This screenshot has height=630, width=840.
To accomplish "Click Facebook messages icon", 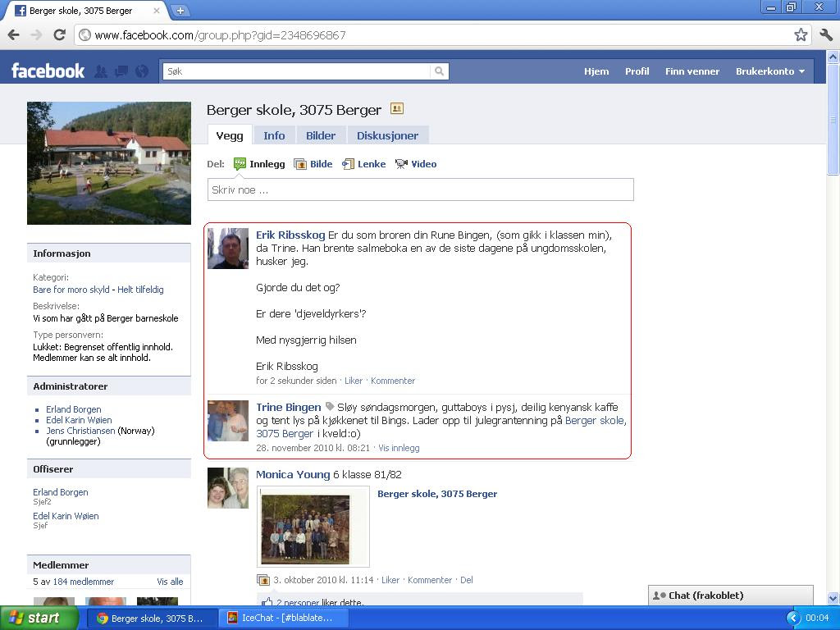I will tap(121, 71).
